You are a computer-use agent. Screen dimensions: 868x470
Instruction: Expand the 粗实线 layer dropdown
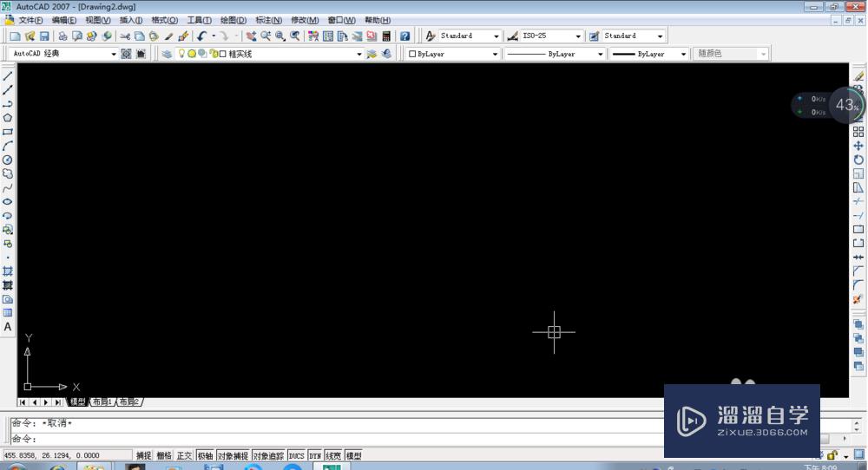click(359, 54)
